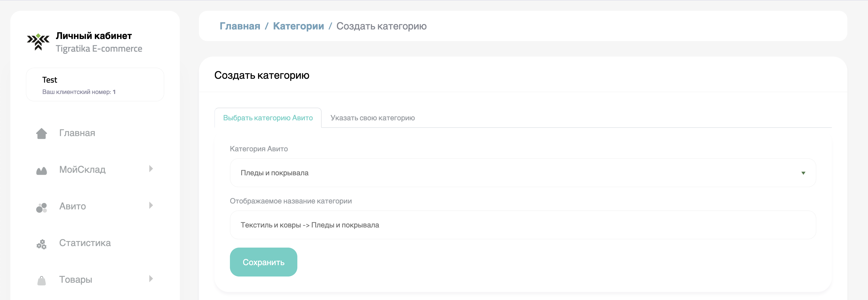This screenshot has width=868, height=300.
Task: Open the Категория Авито dropdown
Action: [x=523, y=173]
